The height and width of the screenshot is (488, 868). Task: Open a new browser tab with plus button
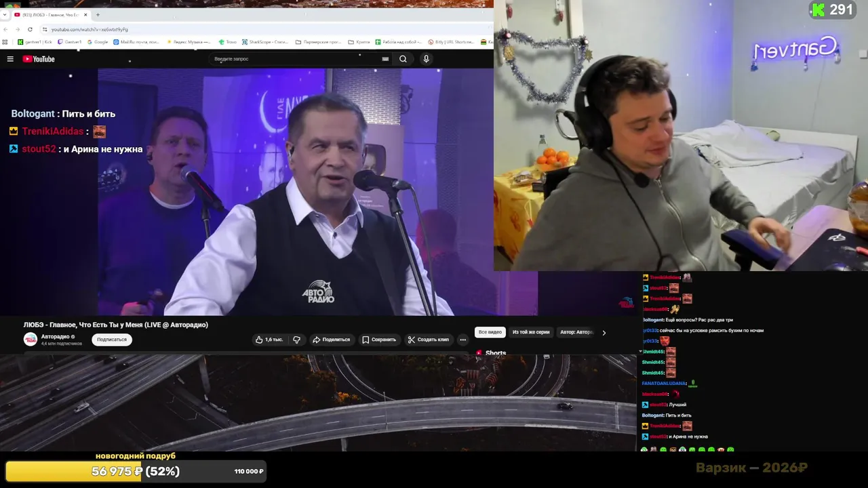(x=98, y=14)
